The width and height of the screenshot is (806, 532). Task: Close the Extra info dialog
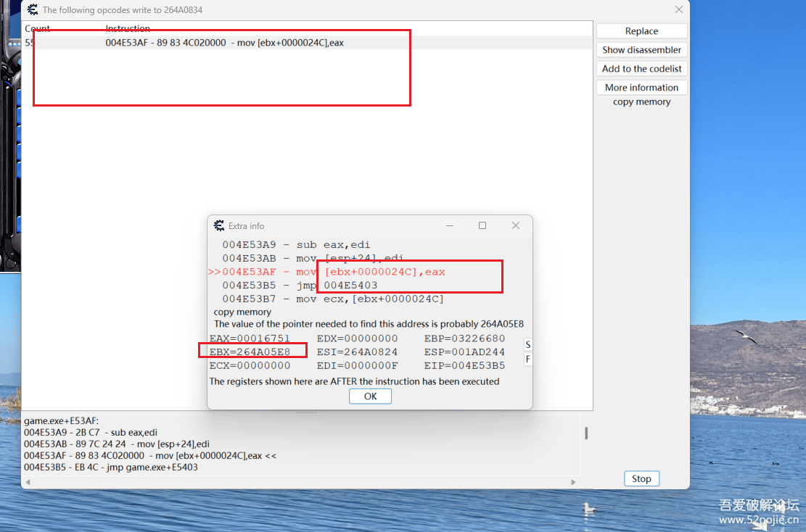point(516,225)
